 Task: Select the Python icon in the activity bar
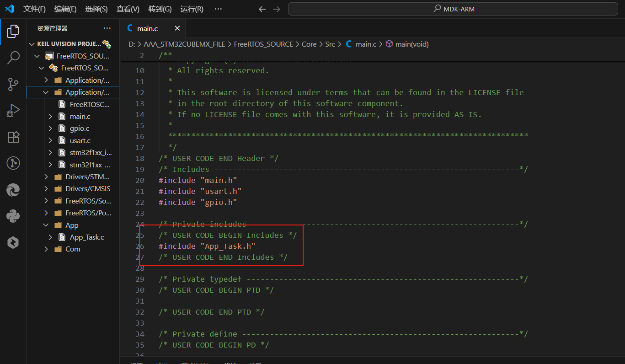click(13, 216)
